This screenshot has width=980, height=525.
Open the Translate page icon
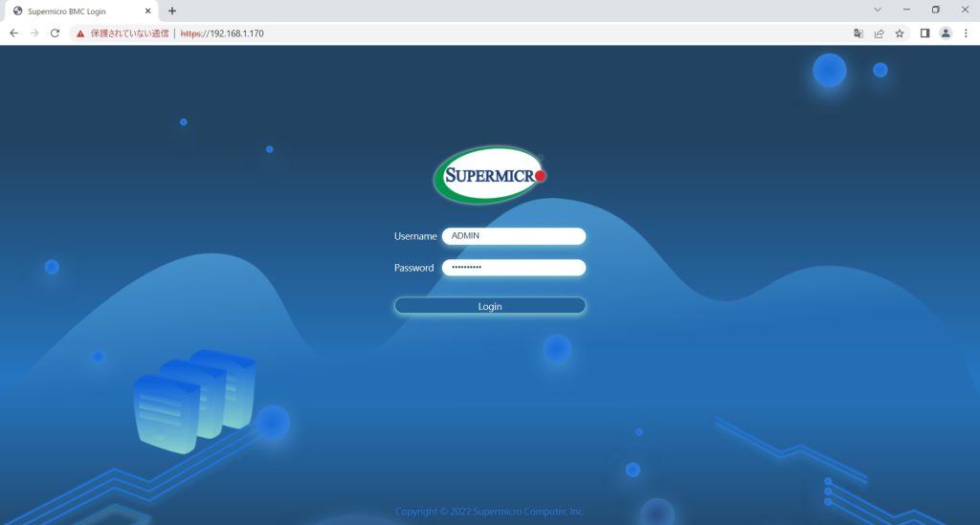(858, 33)
